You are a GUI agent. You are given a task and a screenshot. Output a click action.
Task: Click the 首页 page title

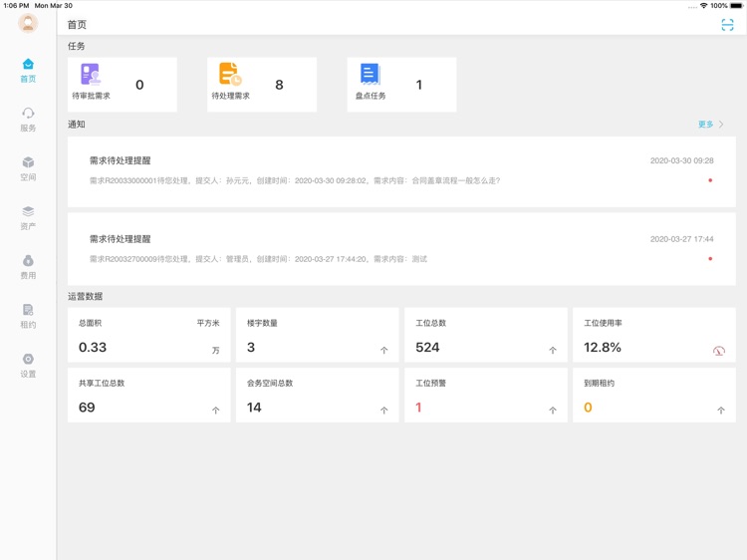coord(77,25)
